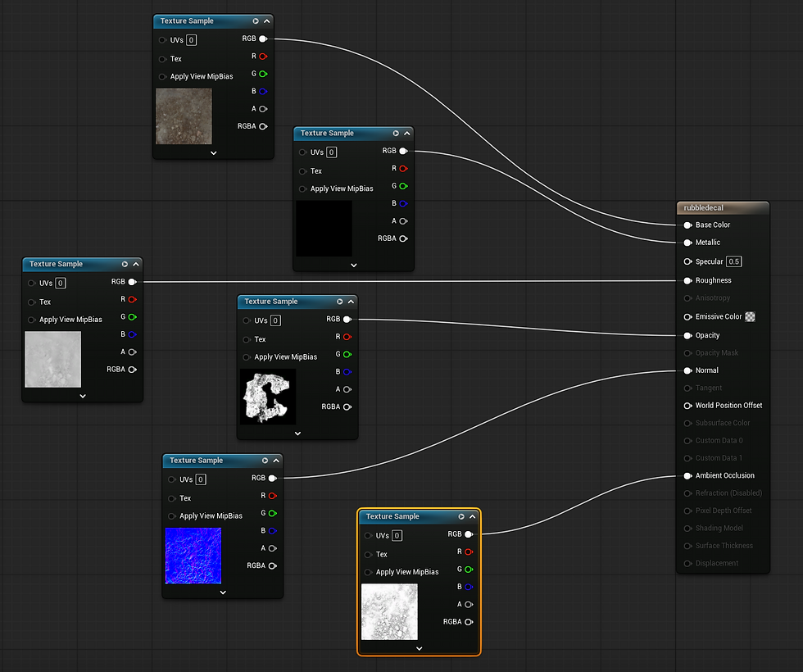Click green G pin on black-thumbnail Texture Sample
803x672 pixels.
coord(403,186)
